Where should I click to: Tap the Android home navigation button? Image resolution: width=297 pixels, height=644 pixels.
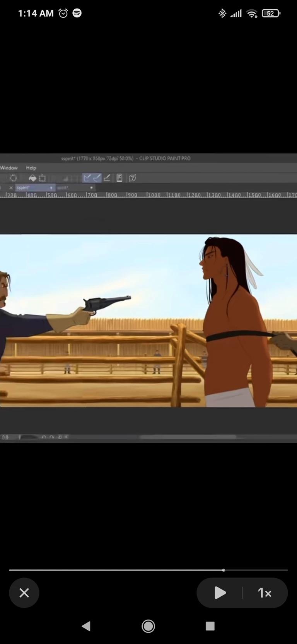148,626
